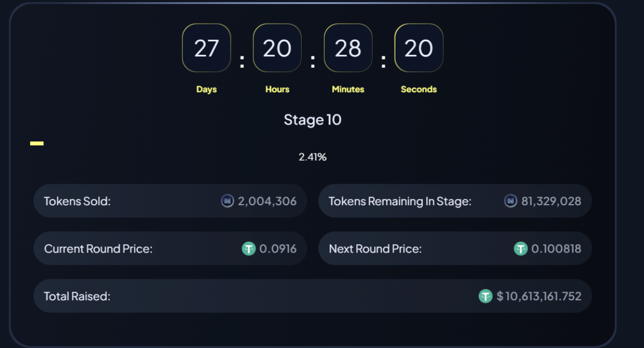Click the 81,329,028 remaining tokens value
This screenshot has width=644, height=348.
(x=551, y=201)
